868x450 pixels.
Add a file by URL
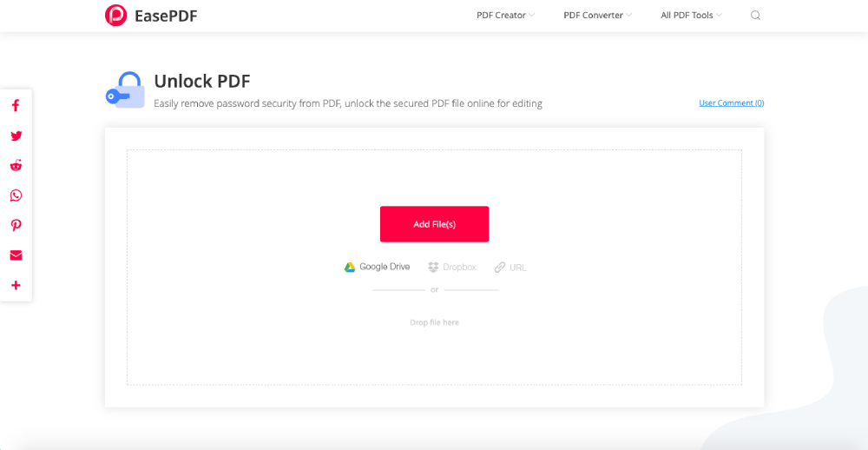[510, 268]
